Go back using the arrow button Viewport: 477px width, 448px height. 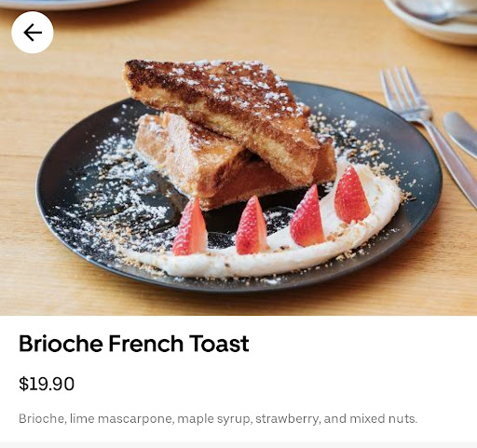click(33, 33)
